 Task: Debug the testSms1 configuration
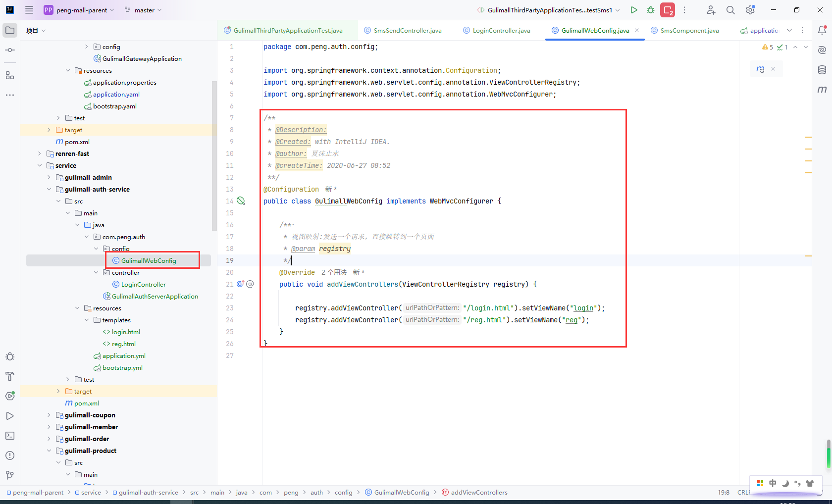[x=651, y=10]
